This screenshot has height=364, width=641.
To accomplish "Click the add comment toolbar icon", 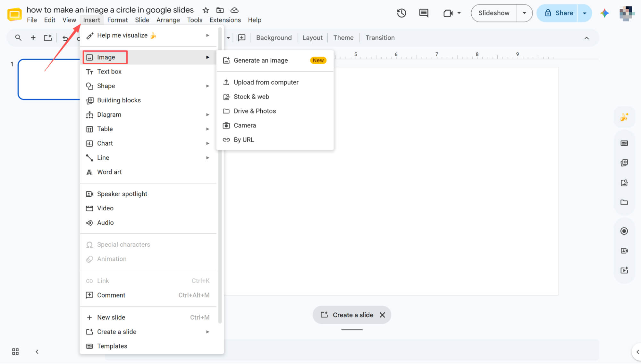I will coord(242,38).
